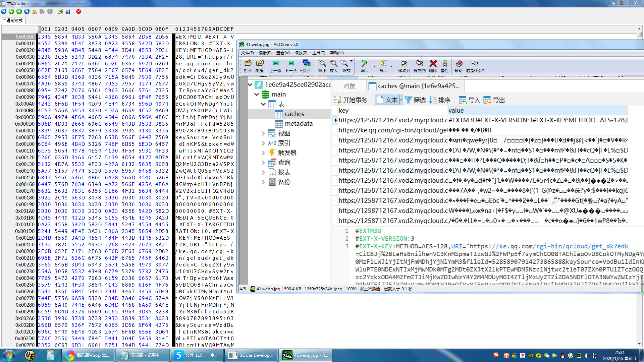The image size is (644, 362).
Task: Open the 缩放(Z) menu in ACDSee
Action: tap(301, 53)
